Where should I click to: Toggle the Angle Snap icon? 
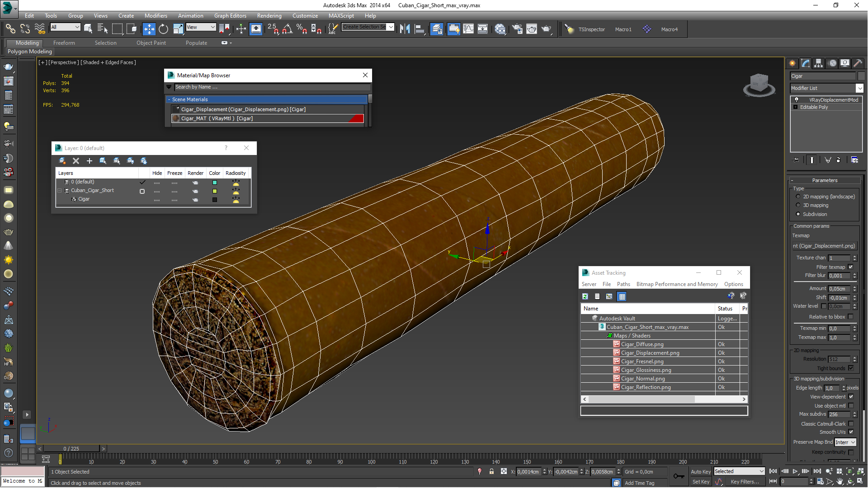pos(287,29)
